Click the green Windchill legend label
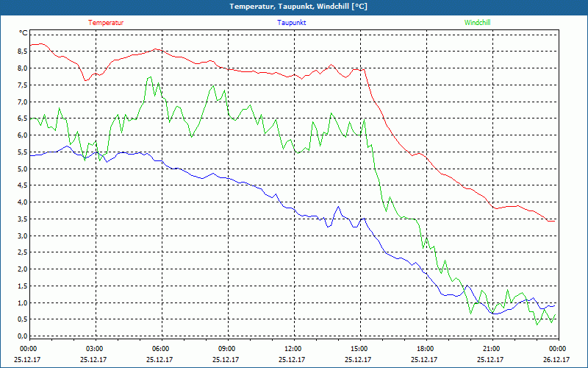Image resolution: width=588 pixels, height=368 pixels. click(x=477, y=23)
